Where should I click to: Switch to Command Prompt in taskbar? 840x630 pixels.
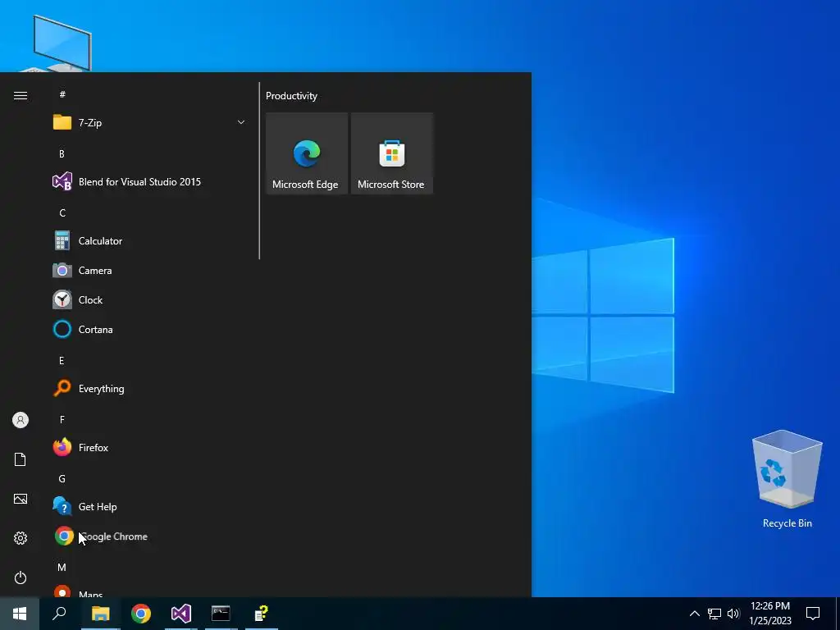pos(221,614)
